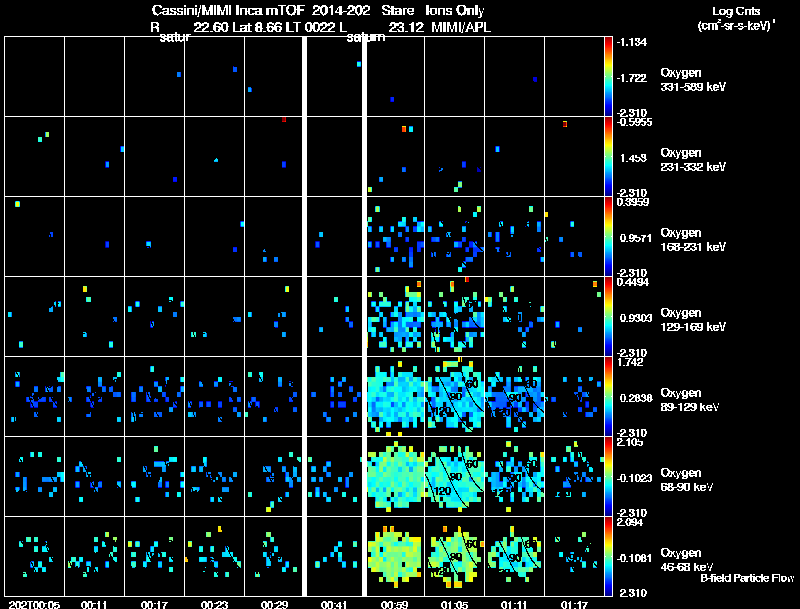Screen dimensions: 800x609
Task: Select the Oxygen 46-68 keV row label
Action: click(687, 560)
